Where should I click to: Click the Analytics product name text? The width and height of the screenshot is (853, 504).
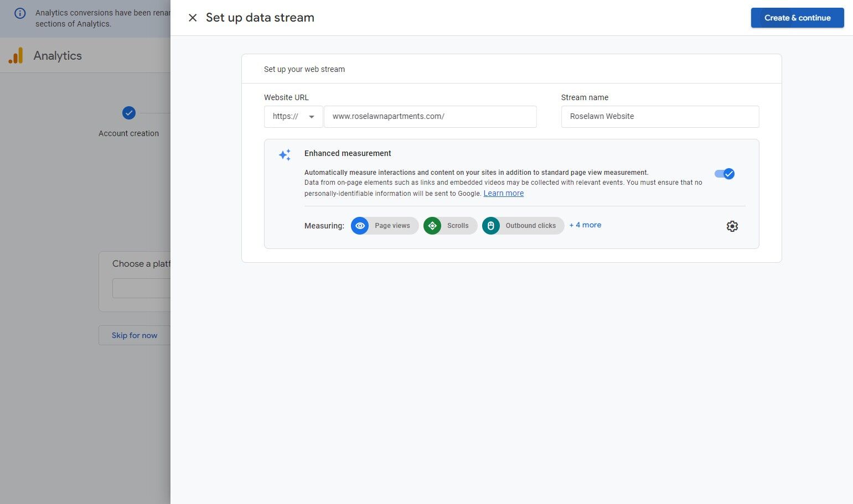58,56
